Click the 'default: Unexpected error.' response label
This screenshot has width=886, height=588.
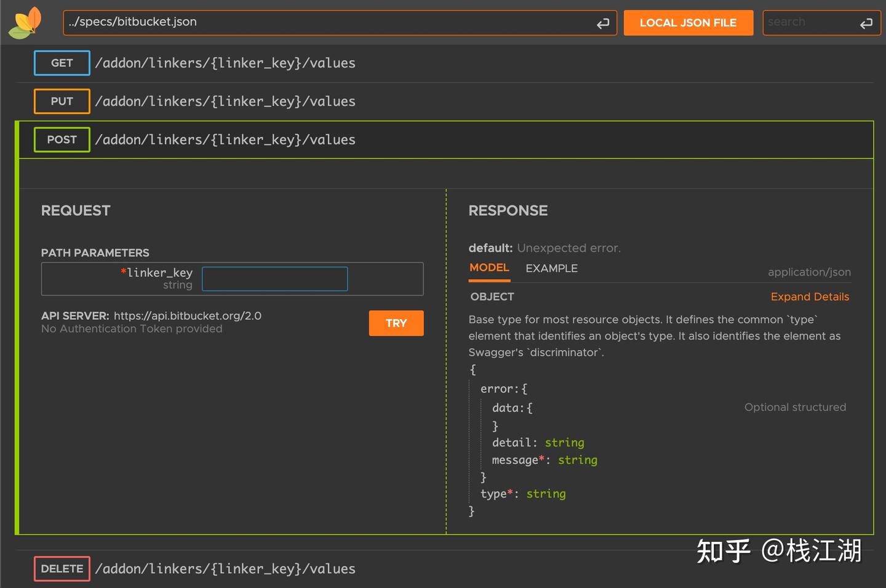545,248
